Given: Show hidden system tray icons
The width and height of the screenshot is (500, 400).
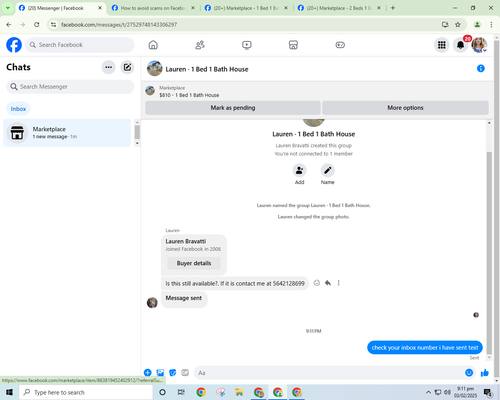Looking at the screenshot, I should 428,392.
